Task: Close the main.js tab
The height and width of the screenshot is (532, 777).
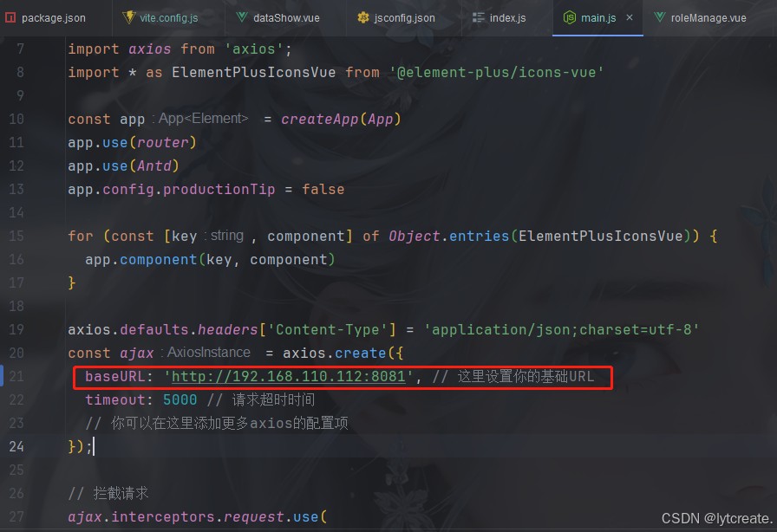Action: click(x=630, y=17)
